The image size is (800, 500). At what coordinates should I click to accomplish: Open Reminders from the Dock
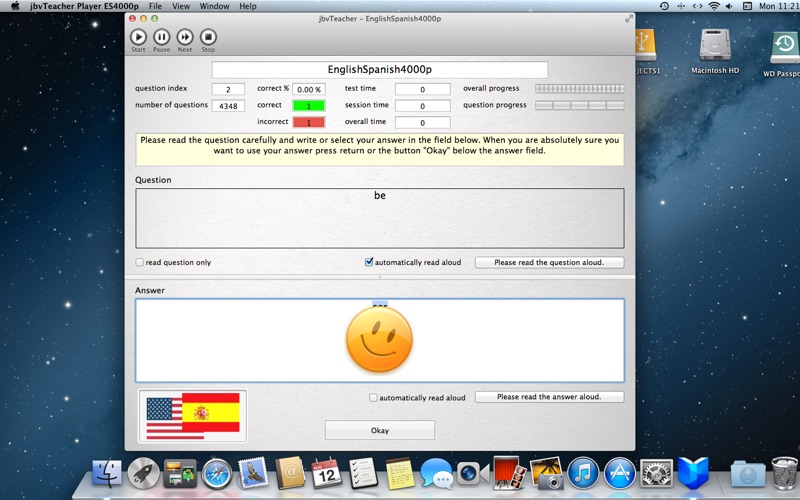[x=363, y=474]
